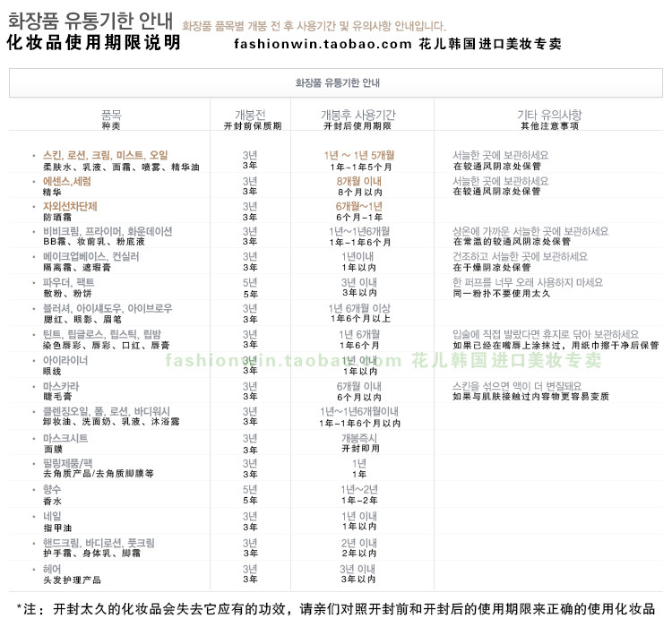Click "头发护理产品" row label
The width and height of the screenshot is (672, 627).
click(72, 580)
